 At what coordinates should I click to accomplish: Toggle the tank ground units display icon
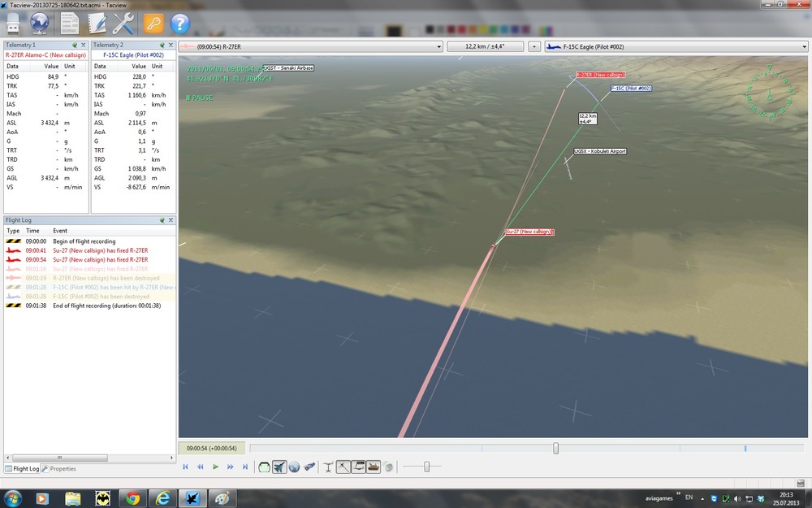click(374, 467)
